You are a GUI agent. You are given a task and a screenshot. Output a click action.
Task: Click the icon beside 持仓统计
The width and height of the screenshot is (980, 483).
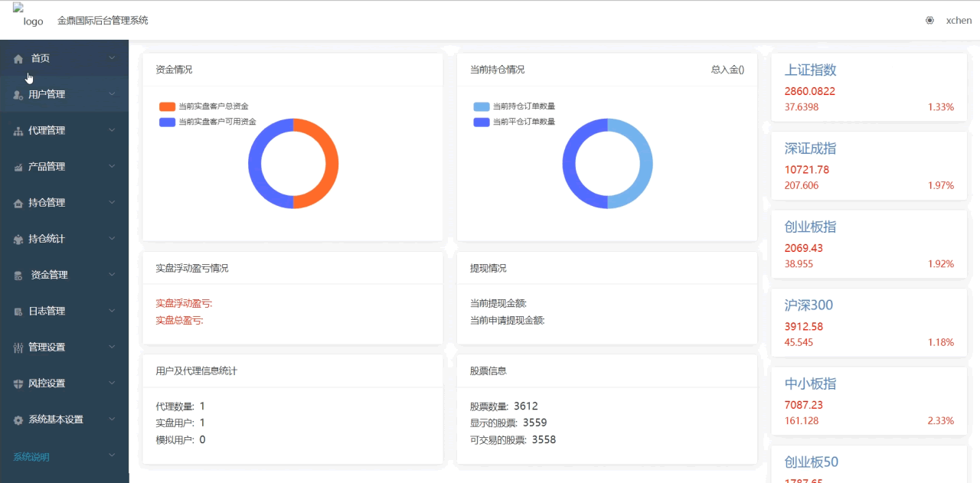coord(18,239)
